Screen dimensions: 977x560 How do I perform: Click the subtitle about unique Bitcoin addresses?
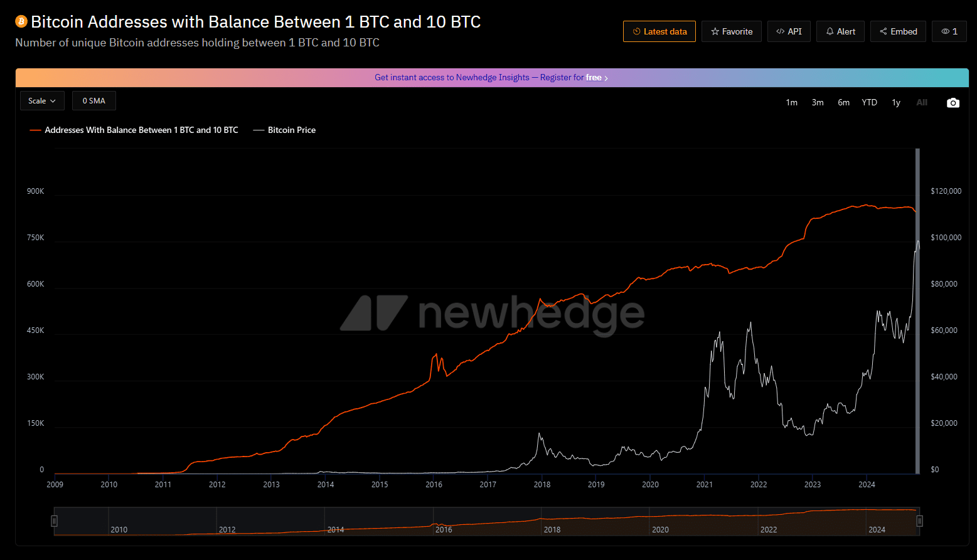197,43
